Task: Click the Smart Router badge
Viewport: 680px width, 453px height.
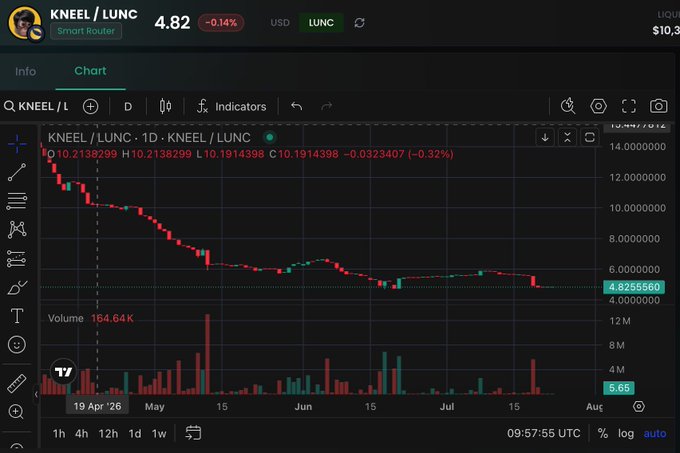Action: pos(86,31)
